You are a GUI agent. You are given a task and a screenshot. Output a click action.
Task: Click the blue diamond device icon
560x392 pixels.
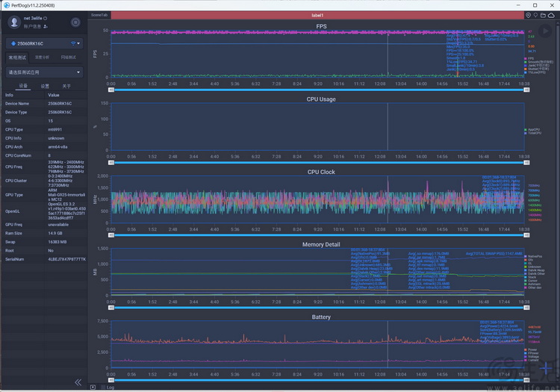point(13,43)
